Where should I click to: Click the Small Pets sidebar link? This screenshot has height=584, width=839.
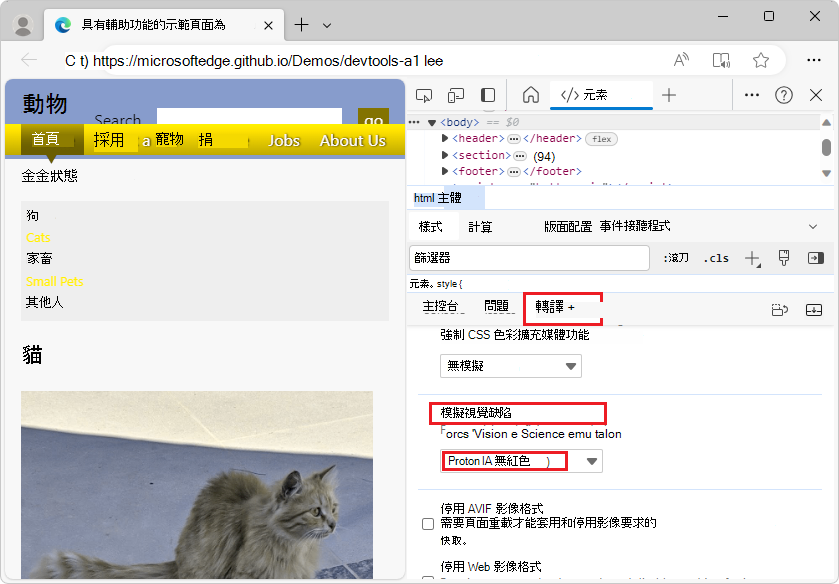click(x=55, y=281)
